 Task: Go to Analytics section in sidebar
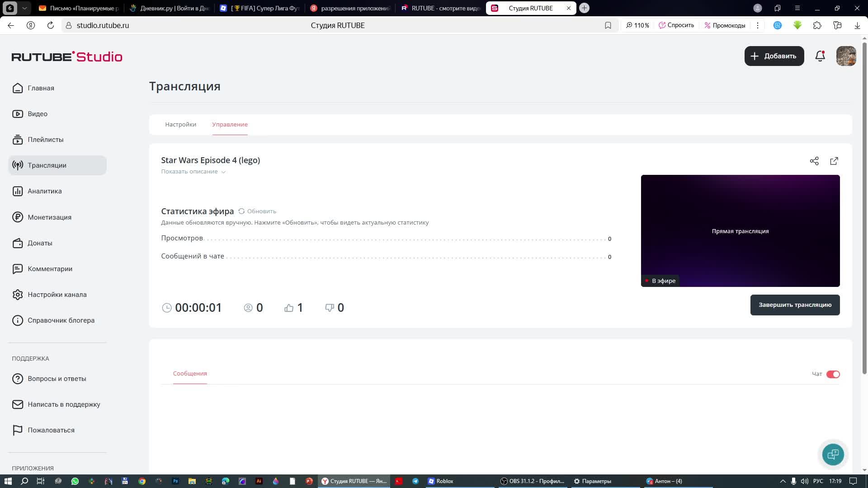(x=44, y=191)
